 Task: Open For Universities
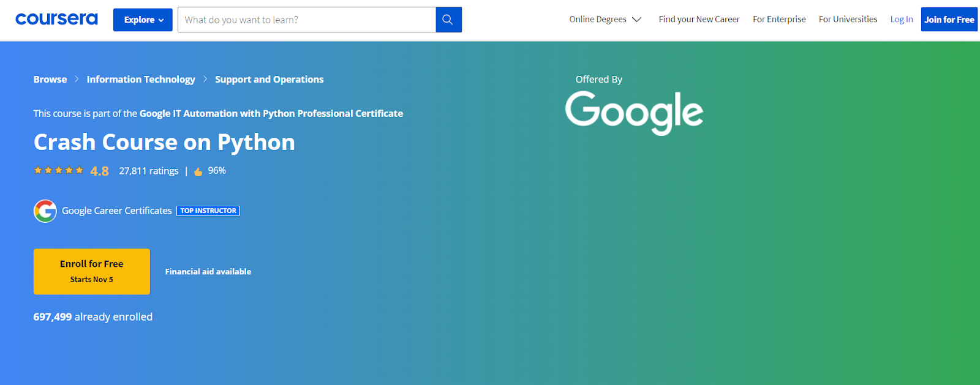click(x=848, y=20)
